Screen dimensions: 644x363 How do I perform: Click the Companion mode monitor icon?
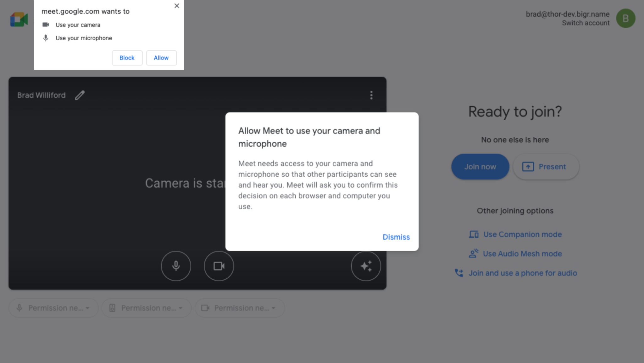pos(473,234)
